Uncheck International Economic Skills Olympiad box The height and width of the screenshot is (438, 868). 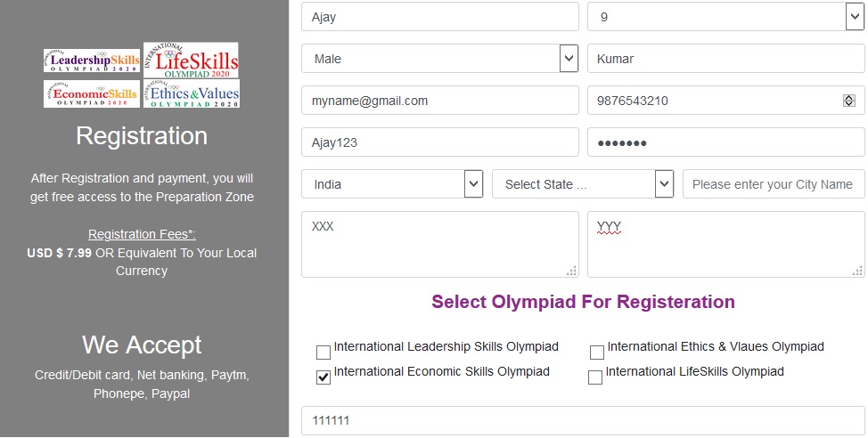[323, 377]
